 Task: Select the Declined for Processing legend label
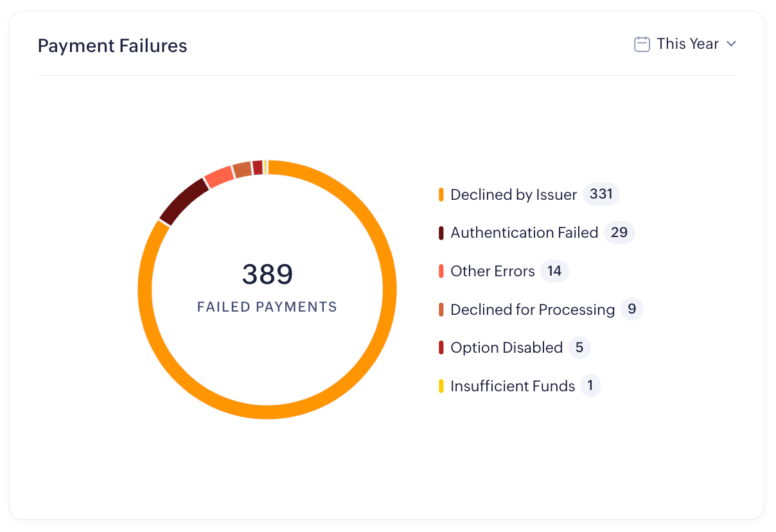tap(533, 310)
